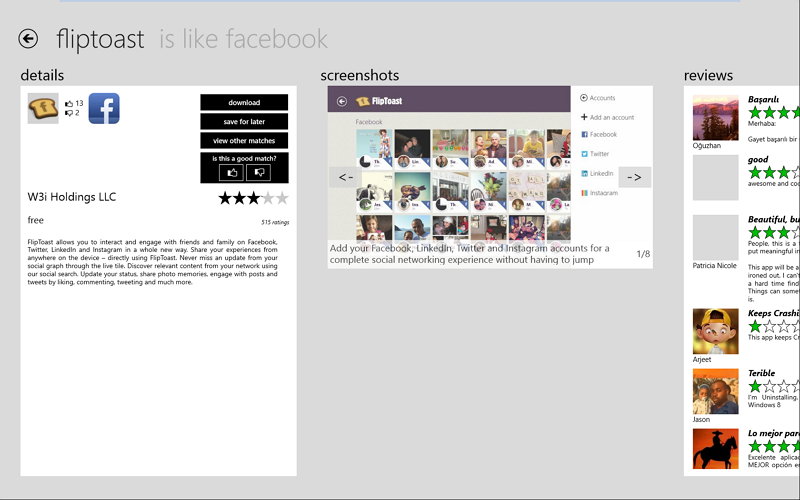This screenshot has height=500, width=800.
Task: Click the 'is like facebook' subtitle
Action: [x=243, y=39]
